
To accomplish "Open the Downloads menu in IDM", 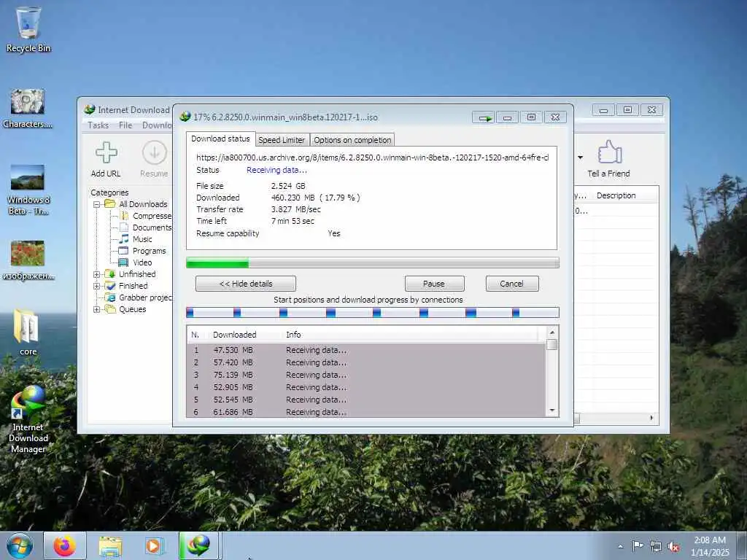I will coord(157,125).
